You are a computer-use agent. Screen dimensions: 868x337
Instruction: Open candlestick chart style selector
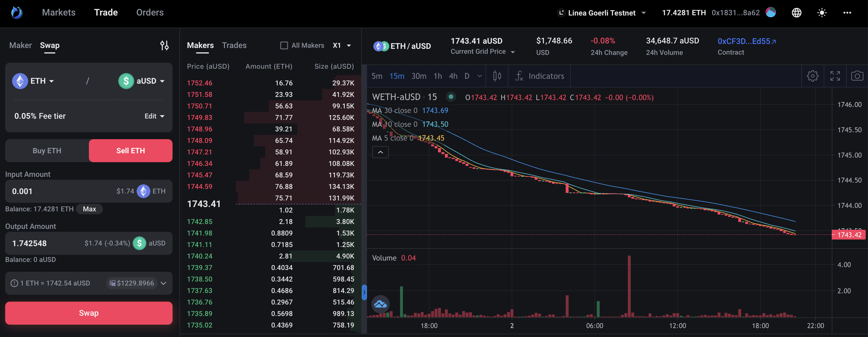[497, 76]
